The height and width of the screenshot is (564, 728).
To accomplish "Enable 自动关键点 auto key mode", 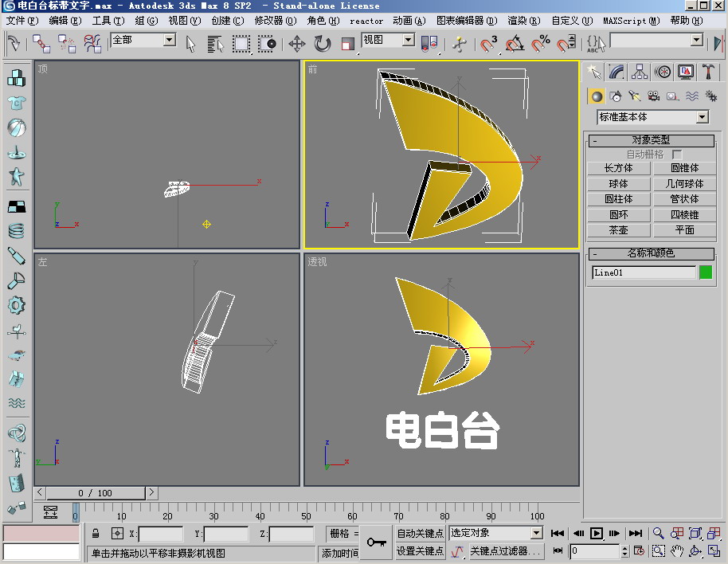I will 420,533.
